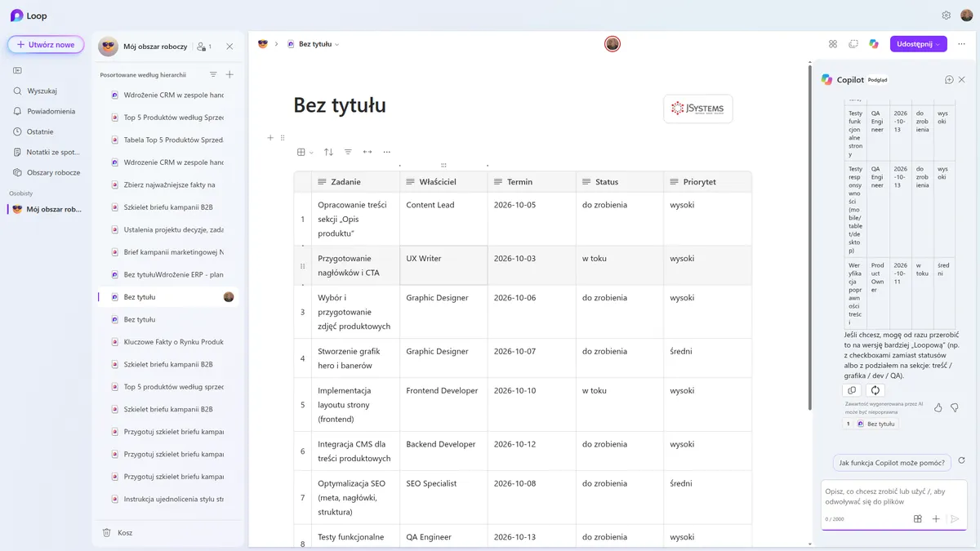Click the Bez tytułu page title heading
The image size is (980, 551).
pyautogui.click(x=340, y=105)
